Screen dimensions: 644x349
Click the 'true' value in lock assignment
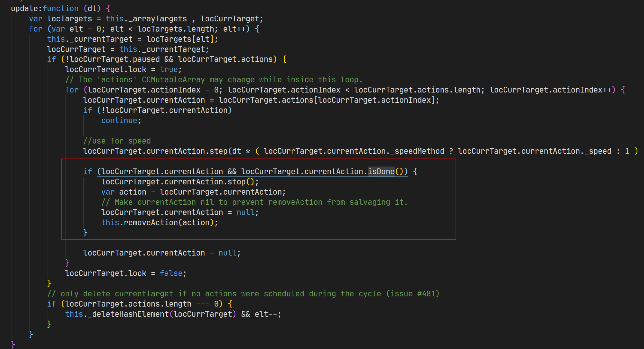pyautogui.click(x=169, y=70)
